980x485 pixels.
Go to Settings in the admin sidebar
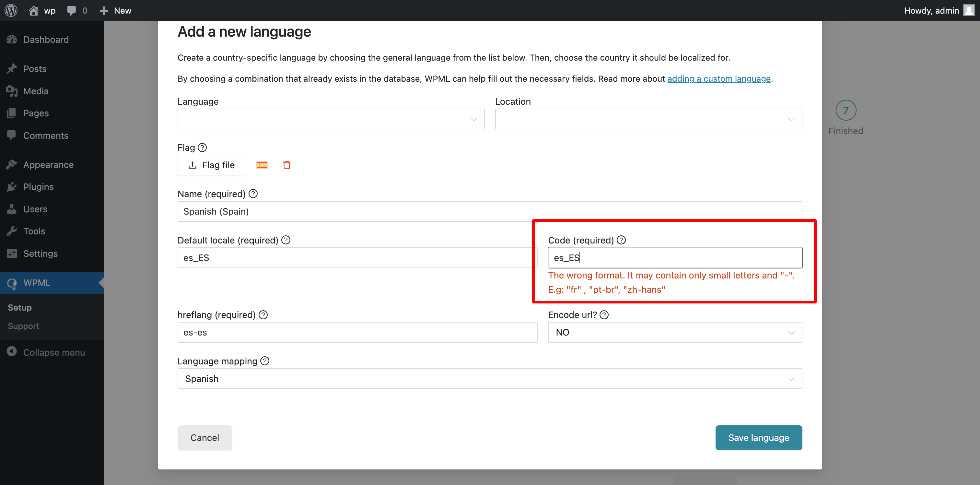pos(40,253)
